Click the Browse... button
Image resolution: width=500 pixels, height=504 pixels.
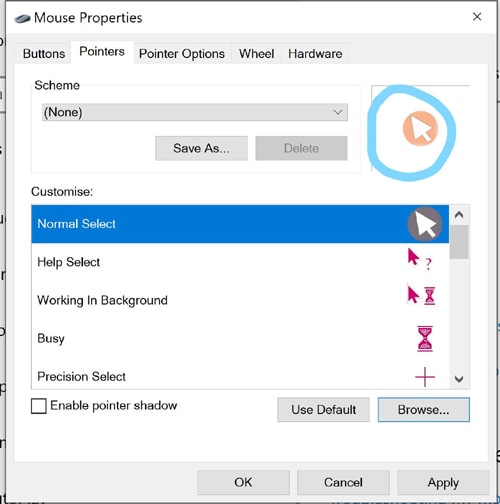pos(424,410)
